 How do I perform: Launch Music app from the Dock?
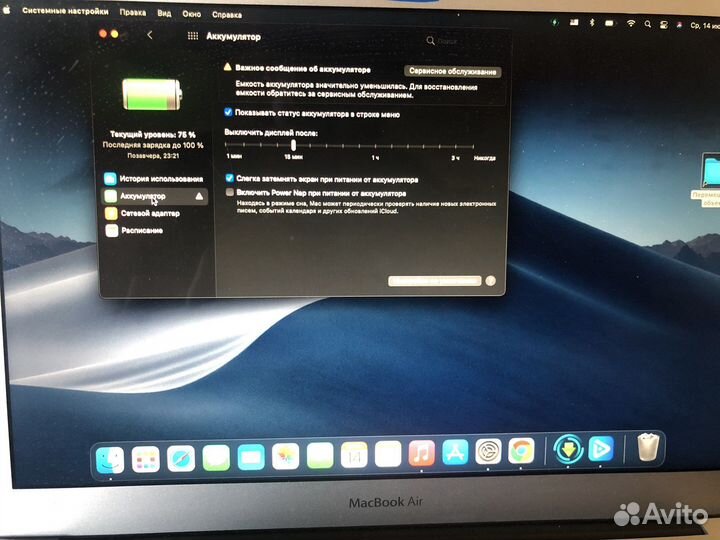(x=422, y=453)
